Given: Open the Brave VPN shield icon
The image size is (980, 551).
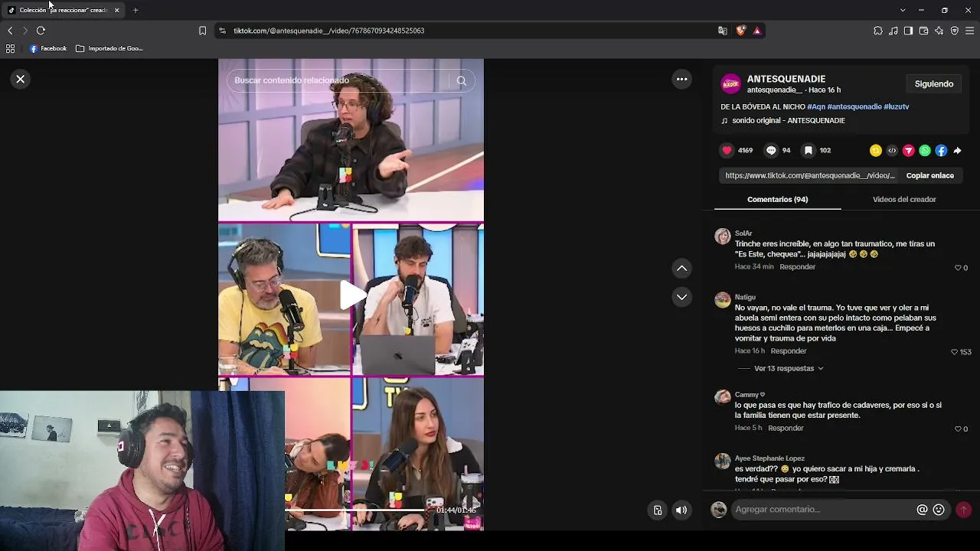Looking at the screenshot, I should [954, 31].
